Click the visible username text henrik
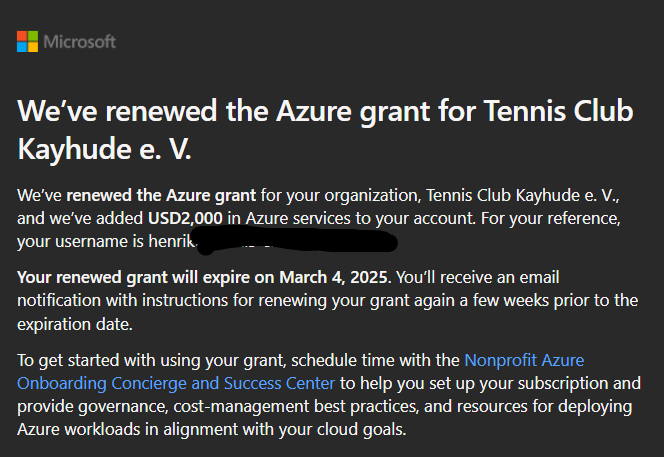 (172, 241)
